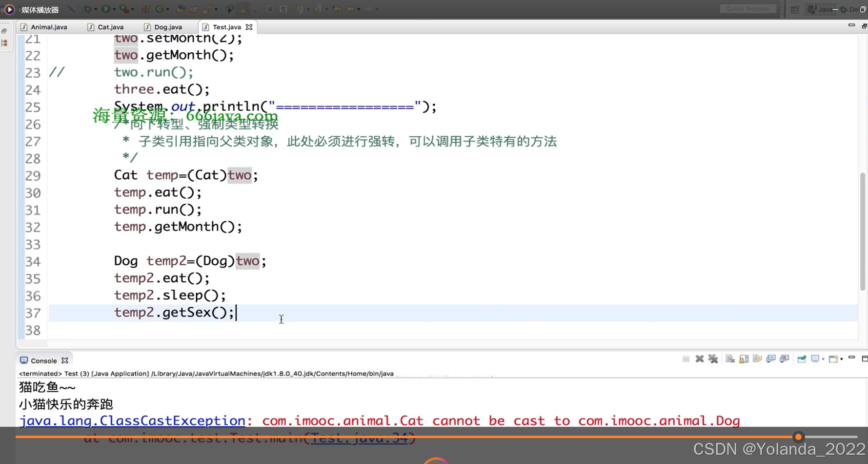Click the Open Console icon
This screenshot has width=868, height=464.
[x=833, y=359]
